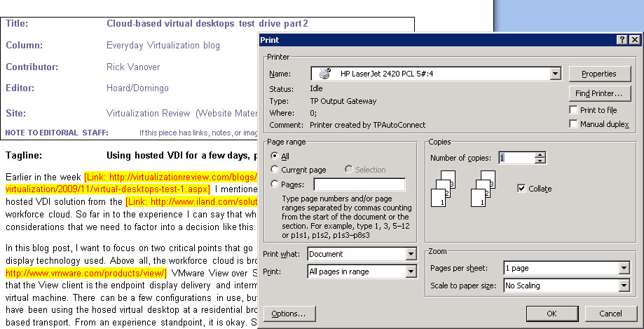Click the Idle printer status text
This screenshot has height=329, width=644.
click(x=316, y=89)
